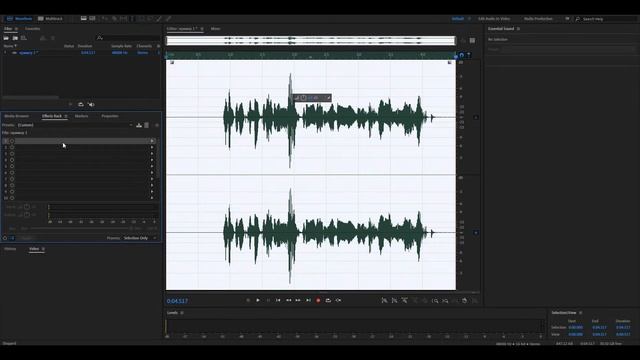Click the delete preset trash icon

click(147, 125)
